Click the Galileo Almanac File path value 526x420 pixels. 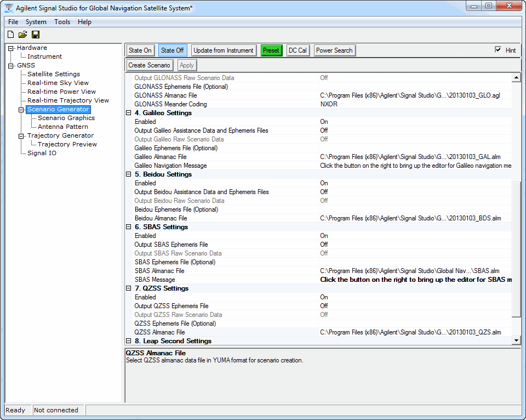point(410,157)
